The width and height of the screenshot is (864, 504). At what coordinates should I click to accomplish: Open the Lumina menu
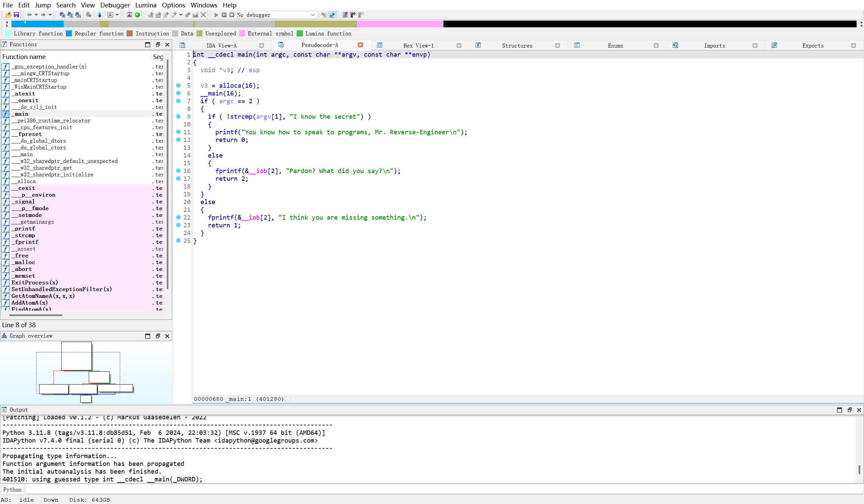click(146, 5)
